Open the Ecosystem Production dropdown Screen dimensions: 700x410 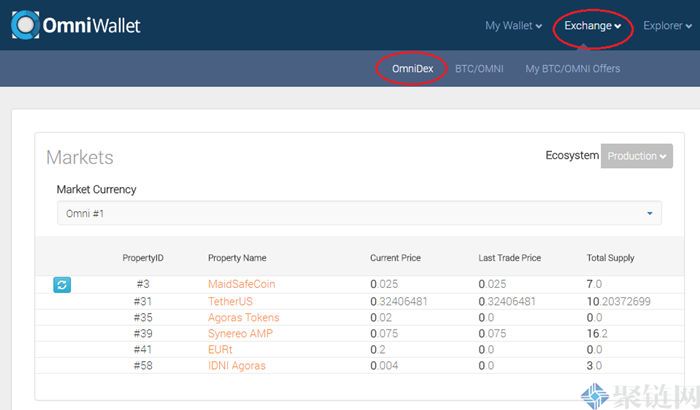pyautogui.click(x=636, y=156)
